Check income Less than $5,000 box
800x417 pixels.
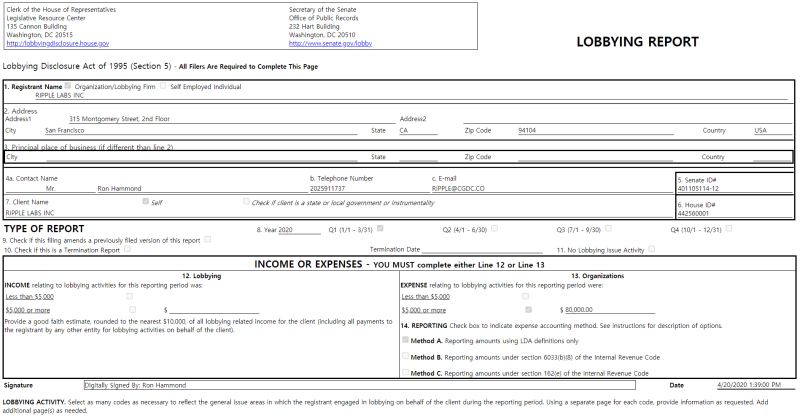click(130, 296)
